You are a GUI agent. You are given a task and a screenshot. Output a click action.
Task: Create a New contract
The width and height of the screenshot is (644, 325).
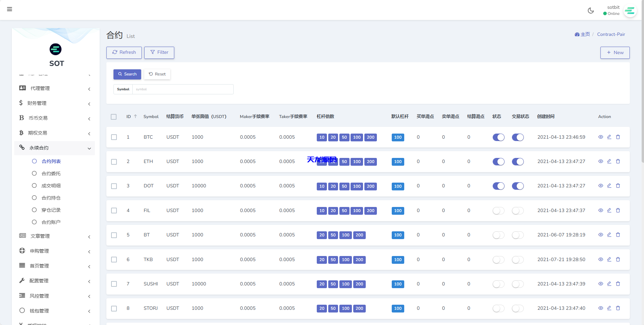pyautogui.click(x=615, y=52)
